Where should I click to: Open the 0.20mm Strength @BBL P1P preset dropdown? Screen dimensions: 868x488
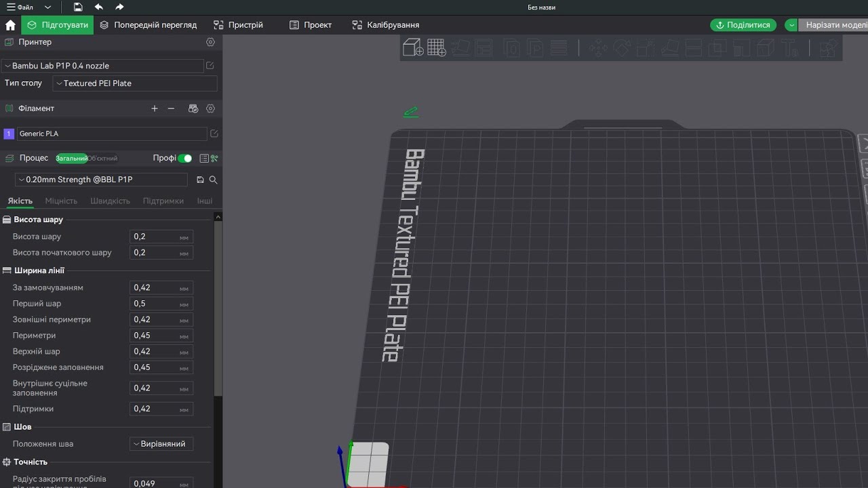(101, 180)
